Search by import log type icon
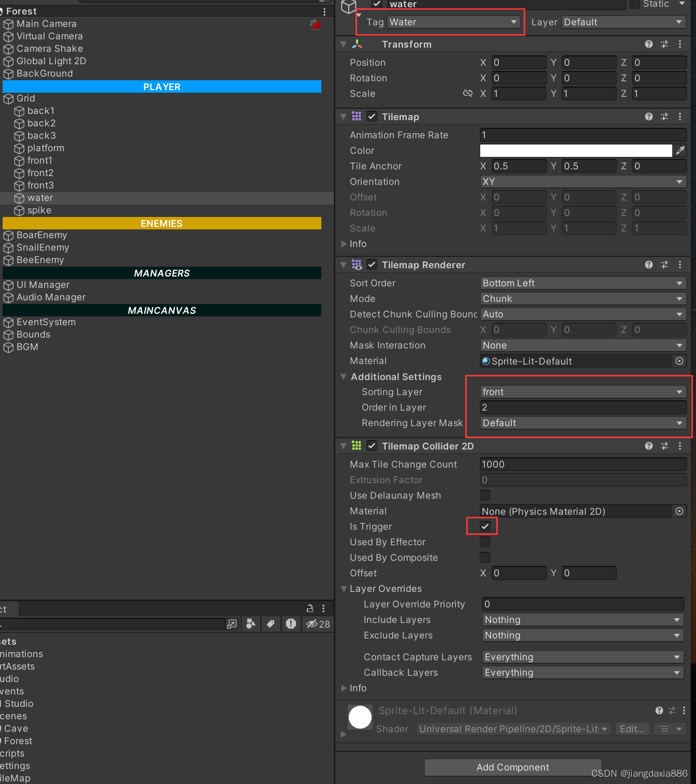The width and height of the screenshot is (696, 784). point(291,624)
